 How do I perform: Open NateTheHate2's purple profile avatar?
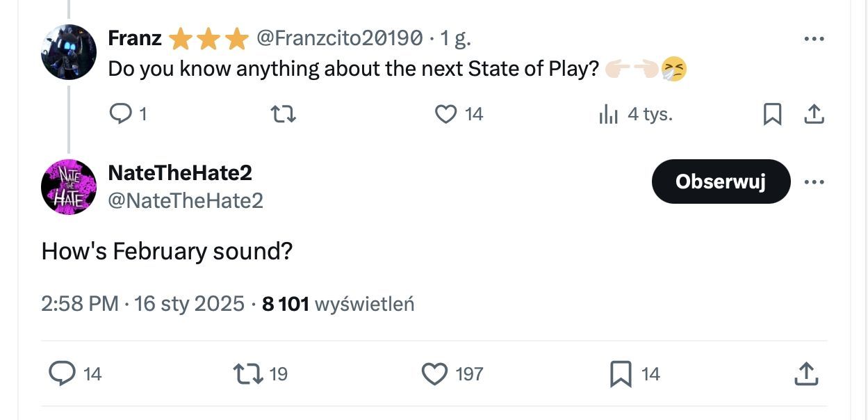[69, 187]
